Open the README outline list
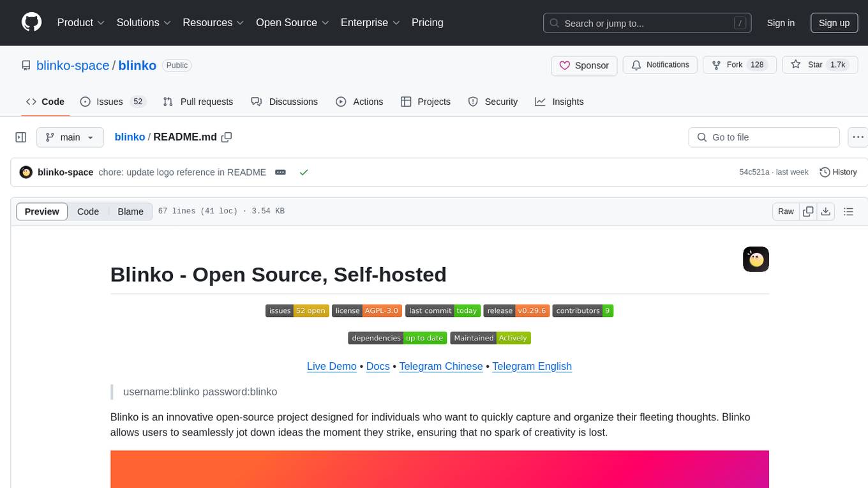Screen dimensions: 868x488 849,211
